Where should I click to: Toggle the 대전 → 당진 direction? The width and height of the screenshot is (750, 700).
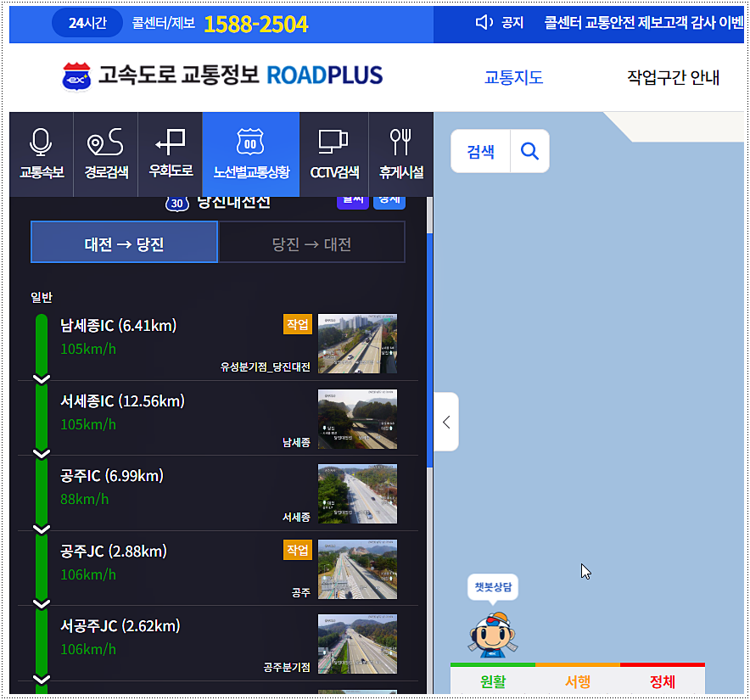point(124,242)
